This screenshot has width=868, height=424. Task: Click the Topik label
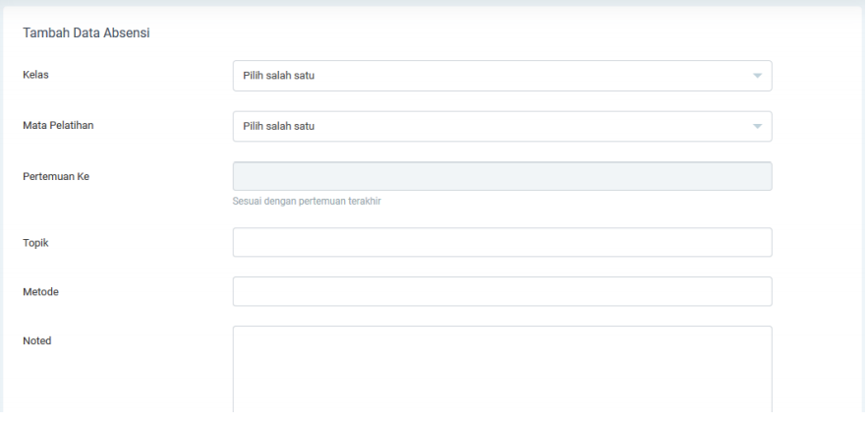pyautogui.click(x=35, y=243)
